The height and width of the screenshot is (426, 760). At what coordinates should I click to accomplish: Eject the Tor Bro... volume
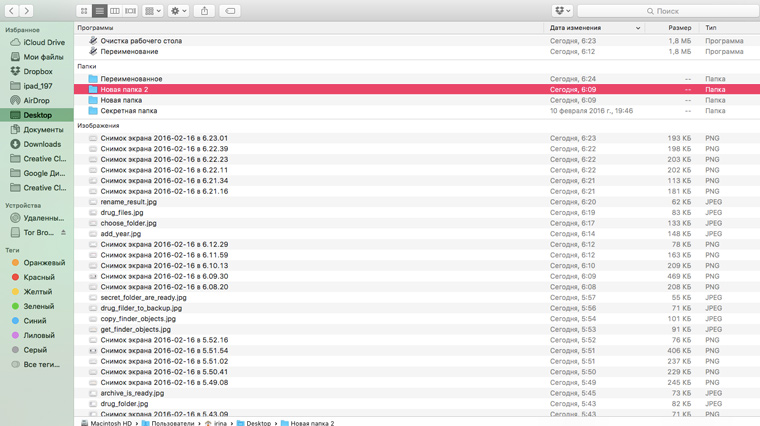click(63, 232)
